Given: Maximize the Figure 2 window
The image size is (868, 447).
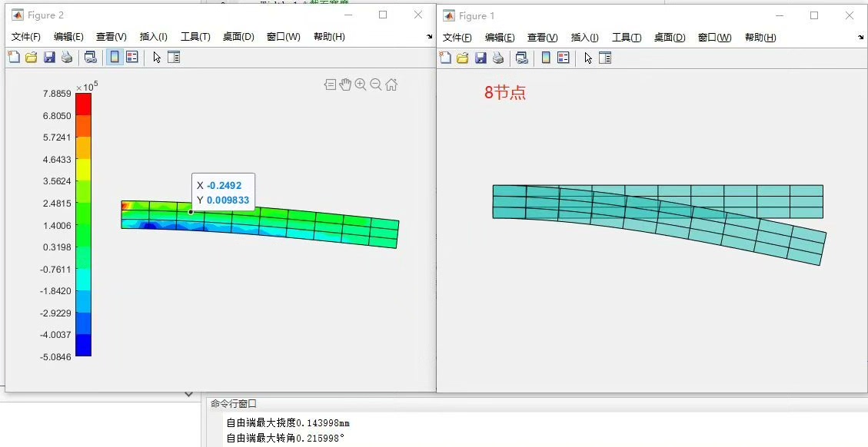Looking at the screenshot, I should point(383,15).
